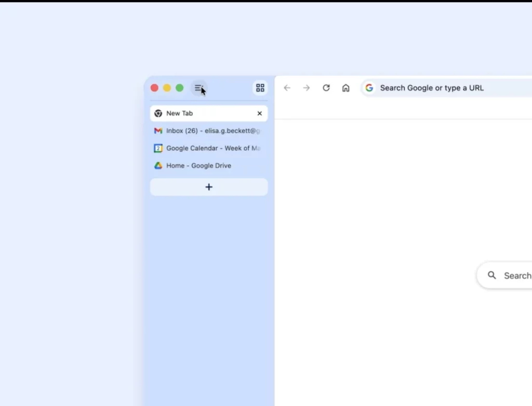Select the Gmail icon on the Inbox tab
Viewport: 532px width, 406px height.
pos(158,131)
